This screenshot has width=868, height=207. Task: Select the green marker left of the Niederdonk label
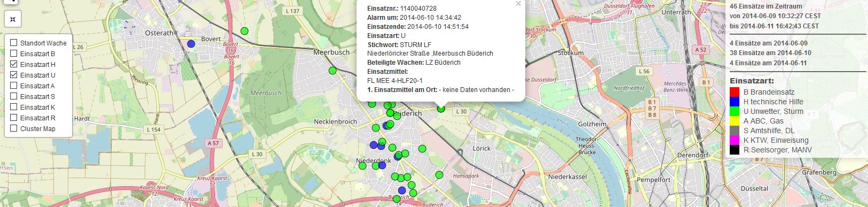point(362,166)
